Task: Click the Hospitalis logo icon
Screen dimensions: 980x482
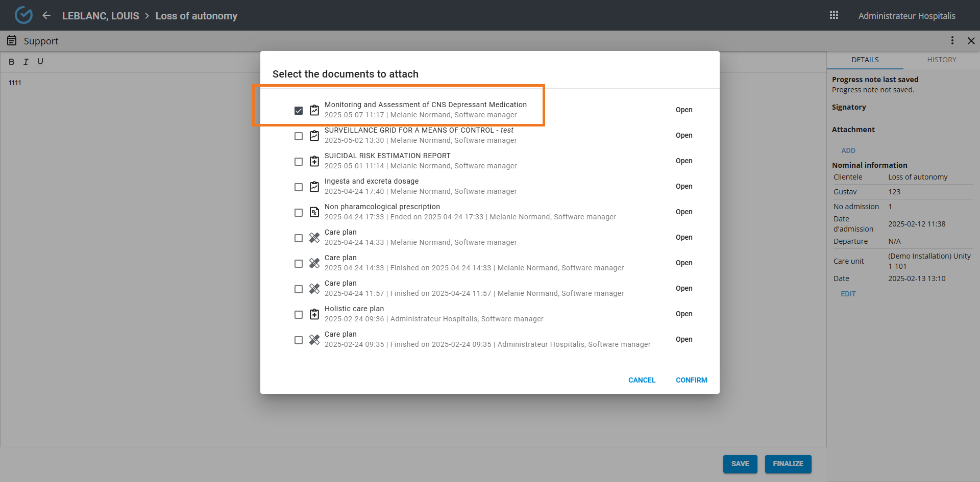Action: coord(23,15)
